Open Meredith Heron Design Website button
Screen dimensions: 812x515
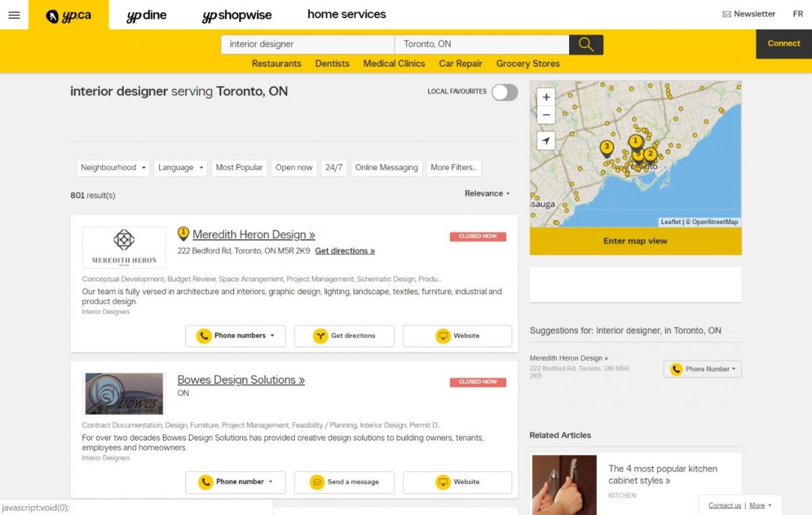(x=457, y=336)
